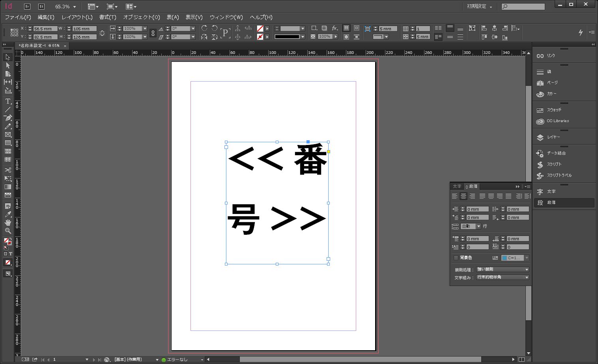Open the arrange documents dropdown
The height and width of the screenshot is (364, 598).
pyautogui.click(x=131, y=7)
